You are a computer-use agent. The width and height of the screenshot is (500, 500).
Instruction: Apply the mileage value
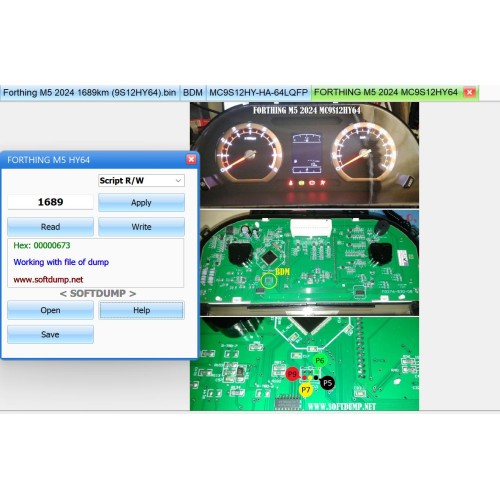pos(141,202)
